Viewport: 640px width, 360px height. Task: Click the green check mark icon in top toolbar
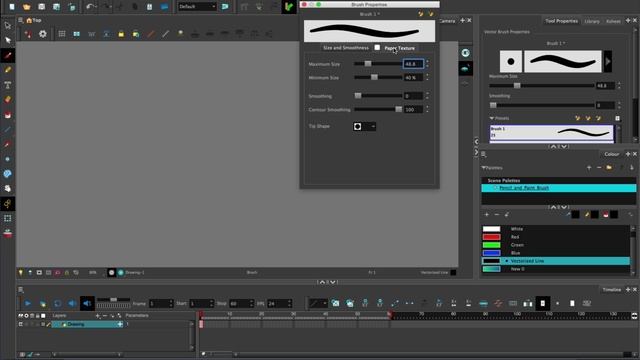tap(289, 7)
